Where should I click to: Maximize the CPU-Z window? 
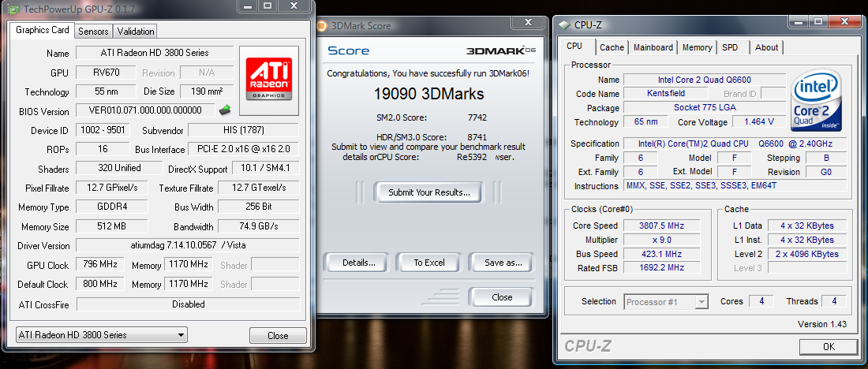(817, 21)
